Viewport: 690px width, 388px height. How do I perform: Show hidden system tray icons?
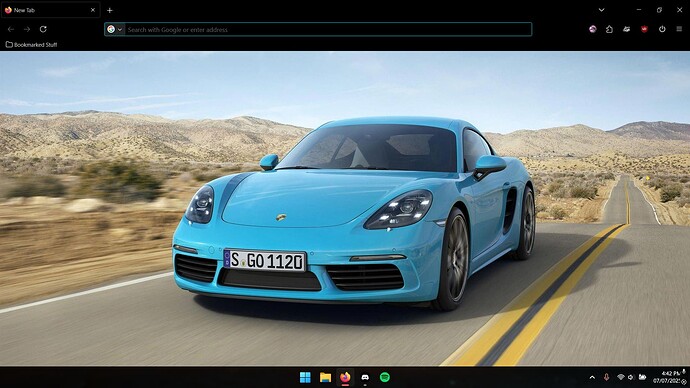592,377
